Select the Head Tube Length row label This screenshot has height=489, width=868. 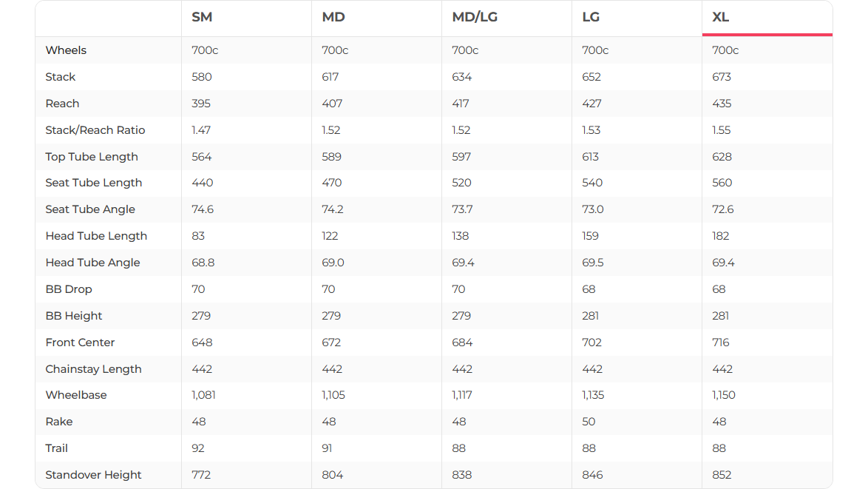tap(96, 236)
